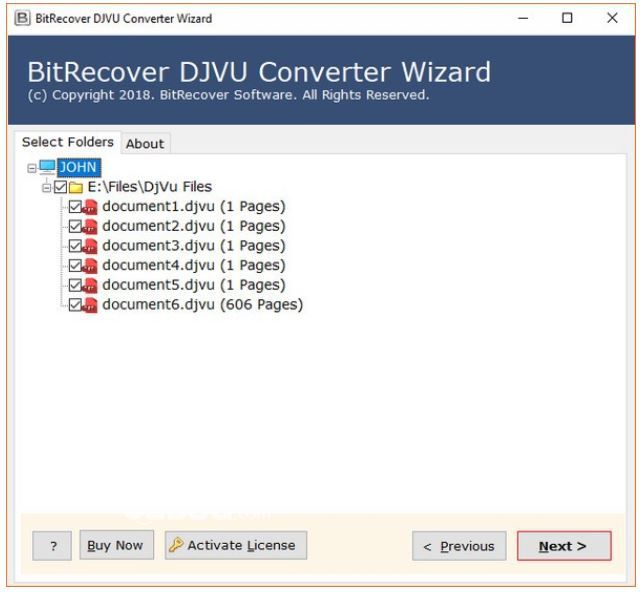Collapse the JOHN tree node

tap(32, 168)
